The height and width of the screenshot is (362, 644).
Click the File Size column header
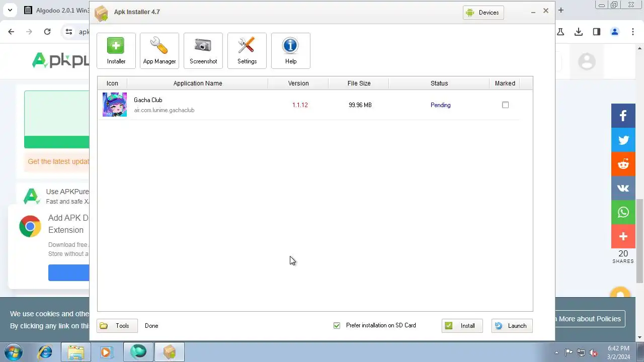[x=359, y=83]
